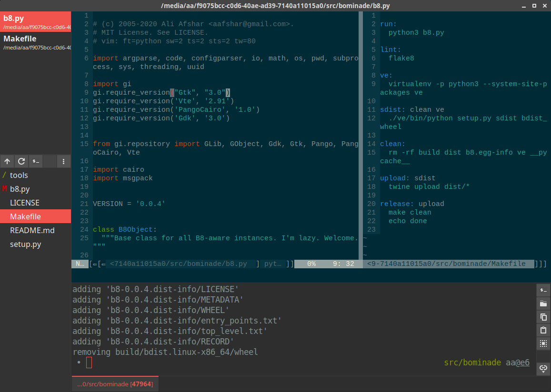Open modified b8.py in file browser
This screenshot has width=551, height=392.
36,189
